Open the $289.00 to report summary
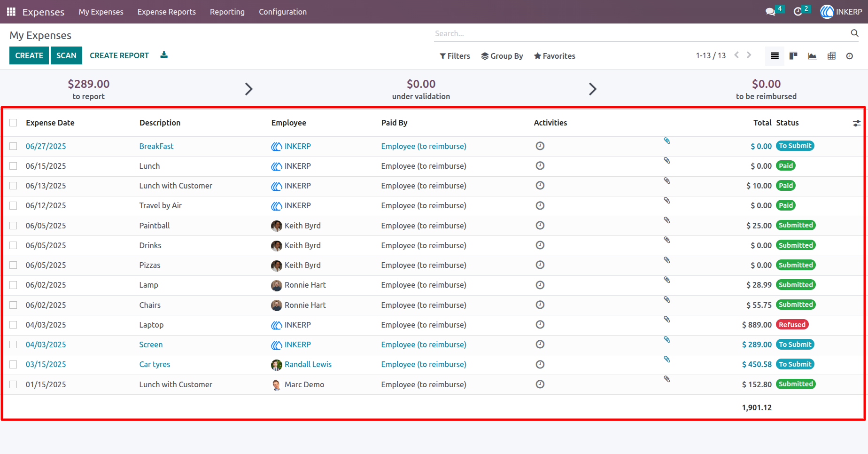This screenshot has width=868, height=454. coord(89,89)
